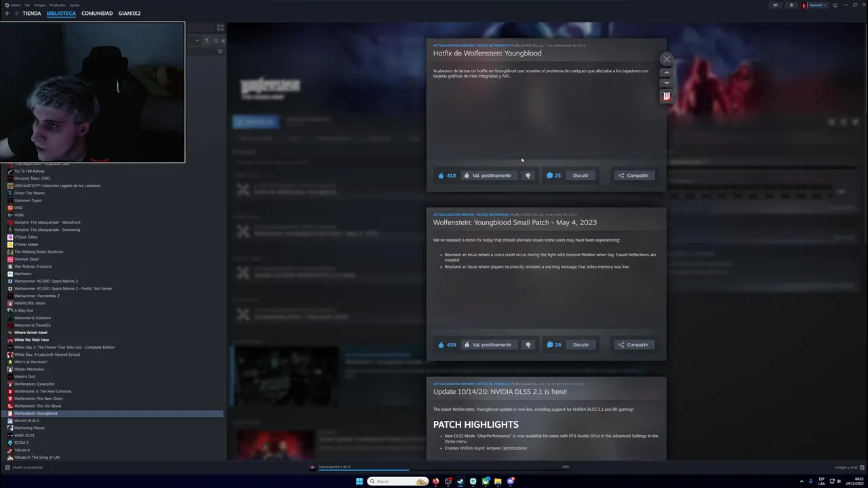Viewport: 868px width, 488px height.
Task: Thumbs down the Small Patch May 4 post
Action: pyautogui.click(x=528, y=345)
